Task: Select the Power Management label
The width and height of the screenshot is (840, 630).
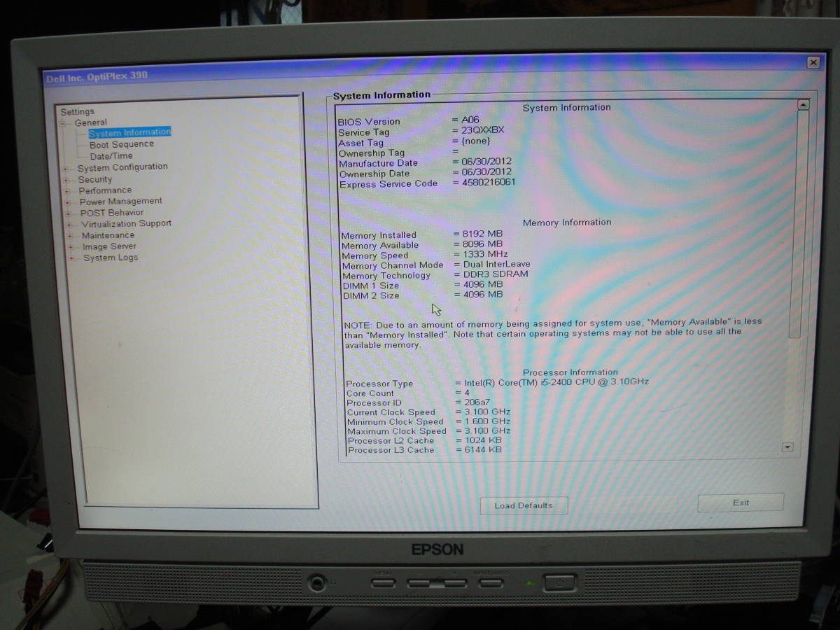Action: click(x=120, y=201)
